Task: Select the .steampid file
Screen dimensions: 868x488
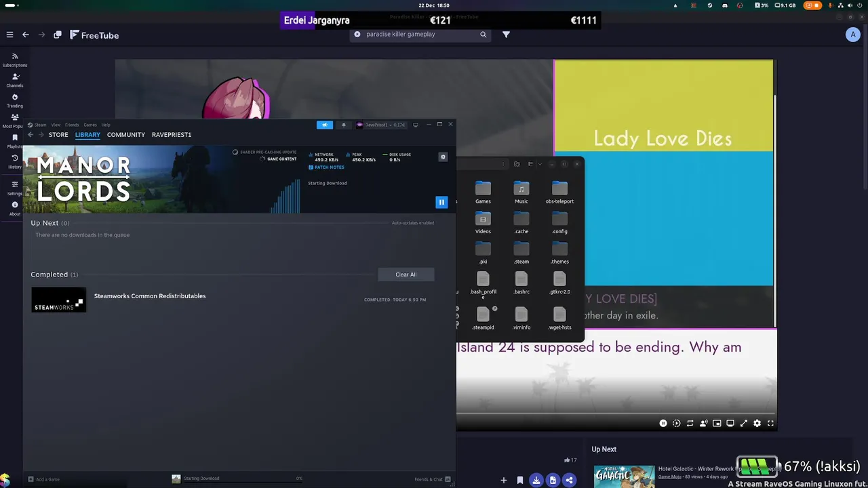Action: pos(483,318)
